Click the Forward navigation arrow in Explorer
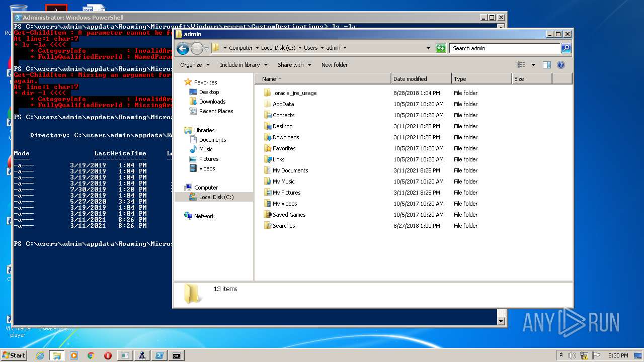 [x=197, y=48]
